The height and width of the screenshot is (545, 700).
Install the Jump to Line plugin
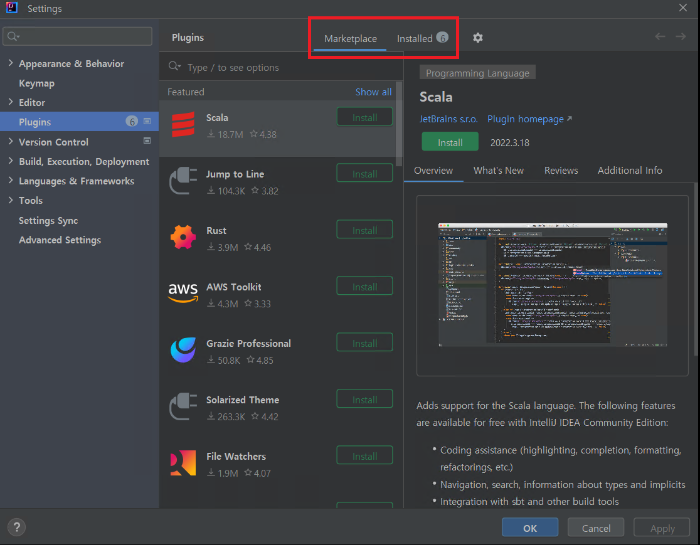click(365, 174)
